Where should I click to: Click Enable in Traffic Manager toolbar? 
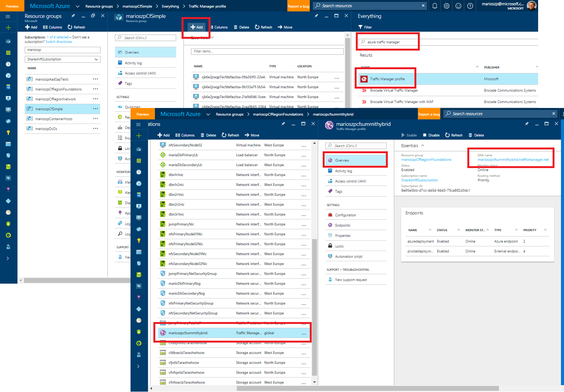pos(409,135)
